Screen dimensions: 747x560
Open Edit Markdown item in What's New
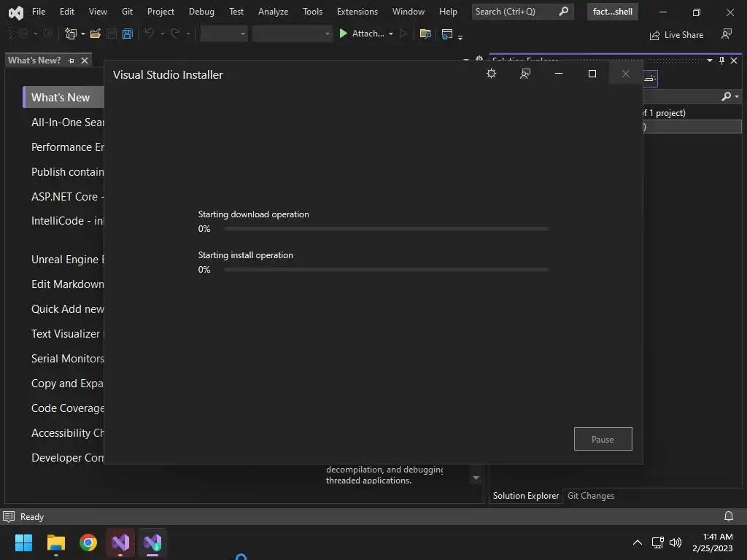68,284
